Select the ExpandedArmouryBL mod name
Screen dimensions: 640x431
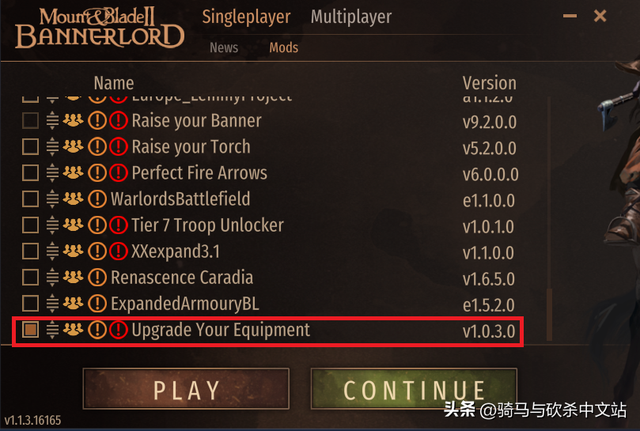(185, 304)
